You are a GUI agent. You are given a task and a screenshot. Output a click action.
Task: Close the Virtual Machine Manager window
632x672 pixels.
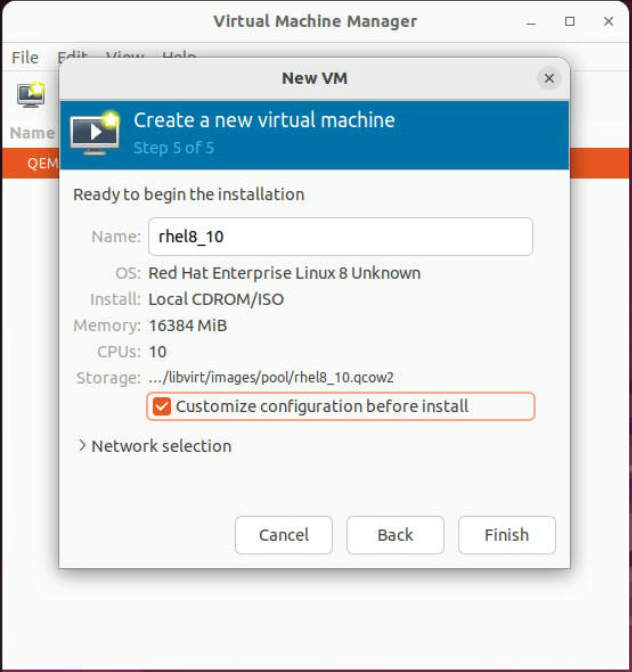[607, 21]
